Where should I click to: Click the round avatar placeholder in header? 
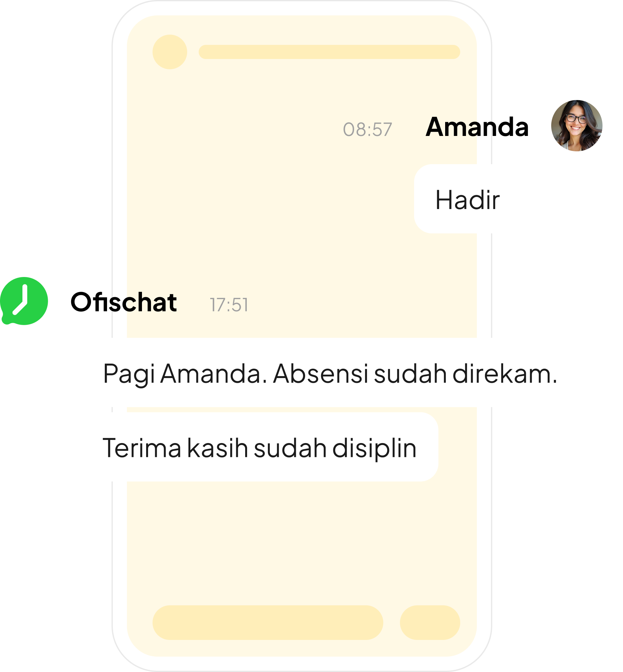pos(170,52)
